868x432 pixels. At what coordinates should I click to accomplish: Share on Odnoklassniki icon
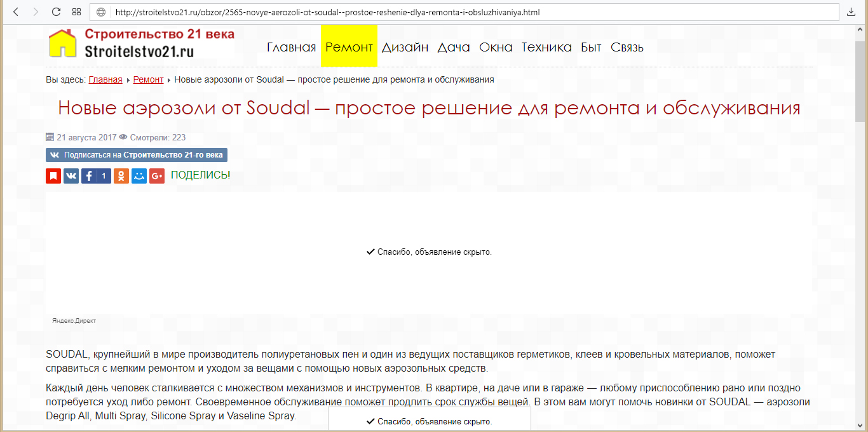[121, 176]
